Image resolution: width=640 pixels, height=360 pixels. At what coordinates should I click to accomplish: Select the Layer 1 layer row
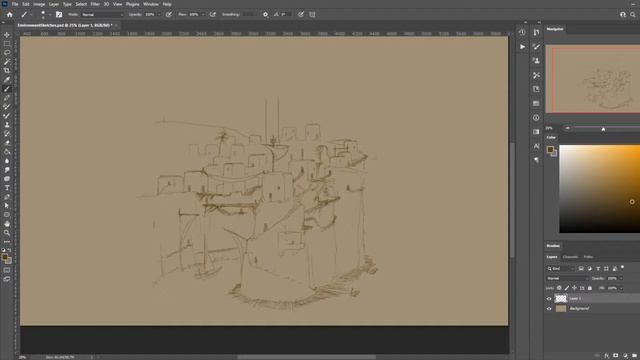coord(592,298)
